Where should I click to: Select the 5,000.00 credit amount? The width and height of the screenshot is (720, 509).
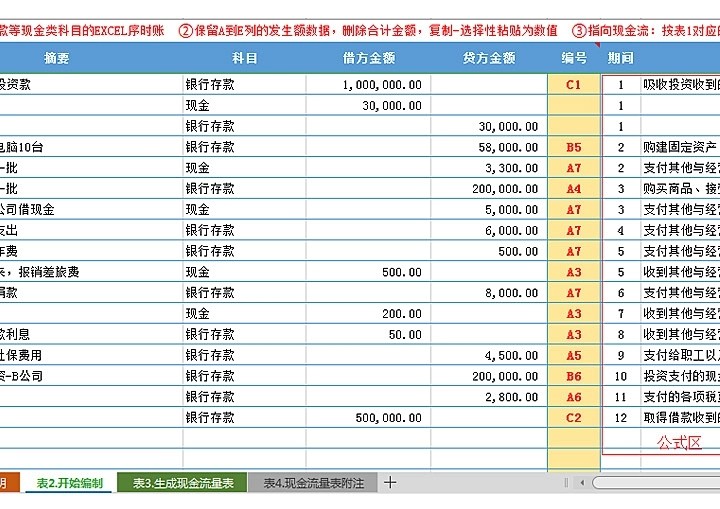point(489,209)
